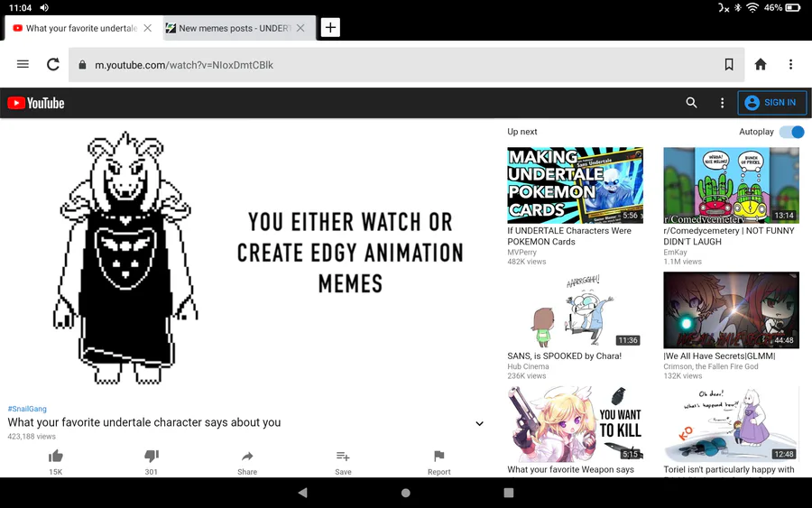Tap the battery status icon
Screen dimensions: 812x508
click(x=793, y=7)
